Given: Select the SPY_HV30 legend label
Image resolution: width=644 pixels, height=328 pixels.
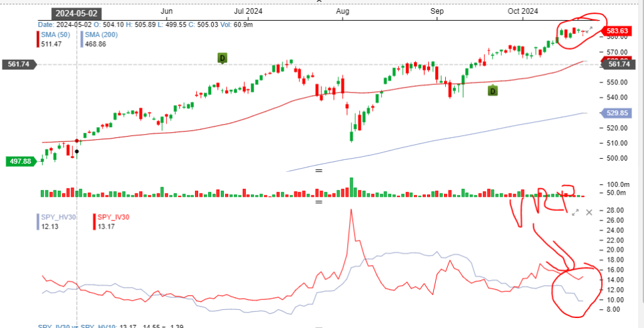Looking at the screenshot, I should 58,217.
